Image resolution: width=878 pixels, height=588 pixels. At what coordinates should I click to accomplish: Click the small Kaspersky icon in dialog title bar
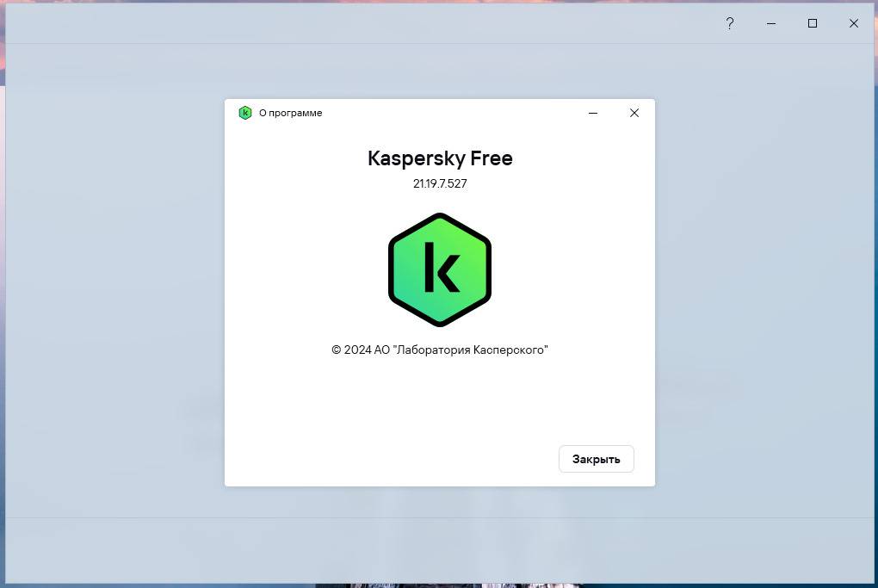click(245, 113)
